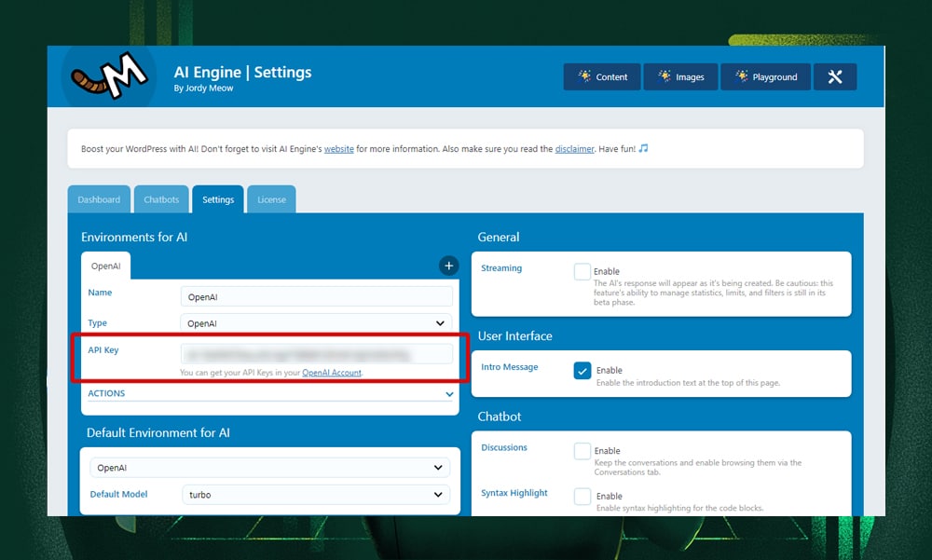Enable the Streaming checkbox
Screen dimensions: 932x560
pos(582,272)
